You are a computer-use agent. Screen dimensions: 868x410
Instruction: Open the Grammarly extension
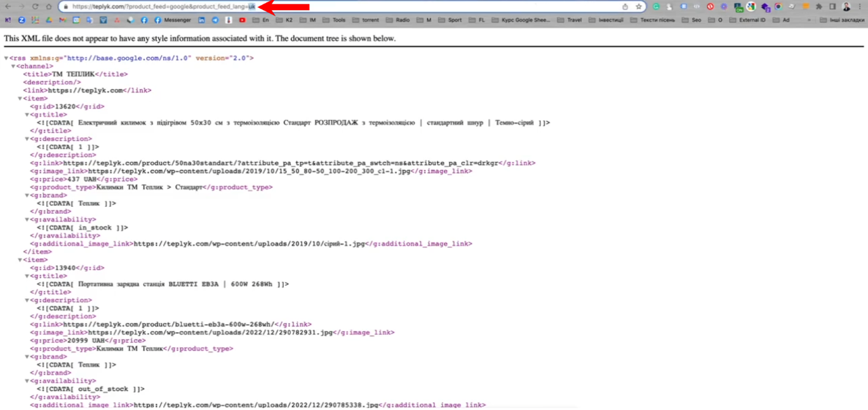656,7
